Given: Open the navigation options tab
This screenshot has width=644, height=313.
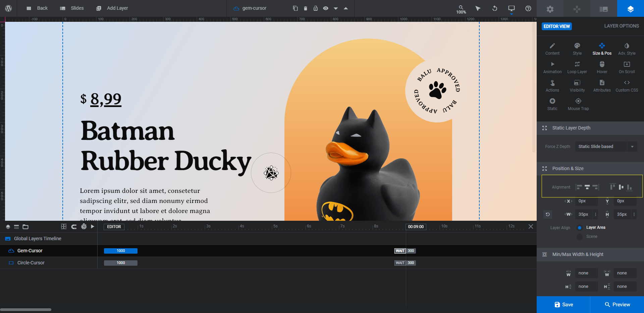Looking at the screenshot, I should coord(577,9).
